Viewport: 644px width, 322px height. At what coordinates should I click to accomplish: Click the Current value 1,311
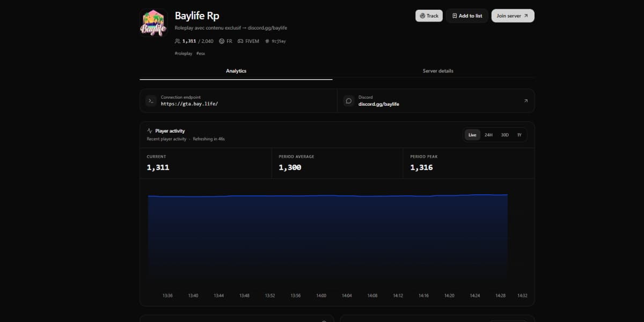click(x=158, y=167)
